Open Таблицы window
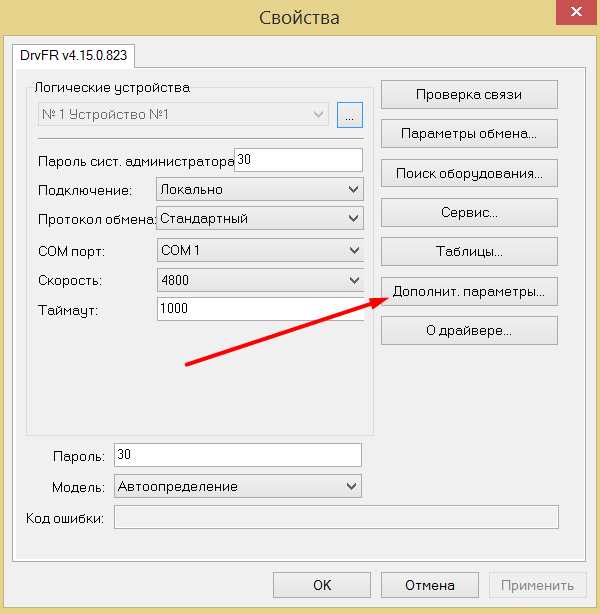Screen dimensions: 600x614 click(x=469, y=251)
